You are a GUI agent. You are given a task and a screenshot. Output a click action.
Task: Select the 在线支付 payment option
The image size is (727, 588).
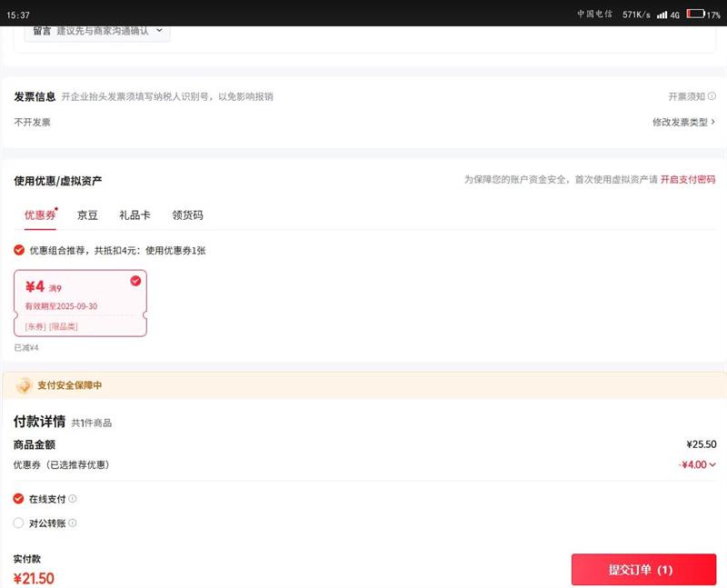tap(19, 499)
